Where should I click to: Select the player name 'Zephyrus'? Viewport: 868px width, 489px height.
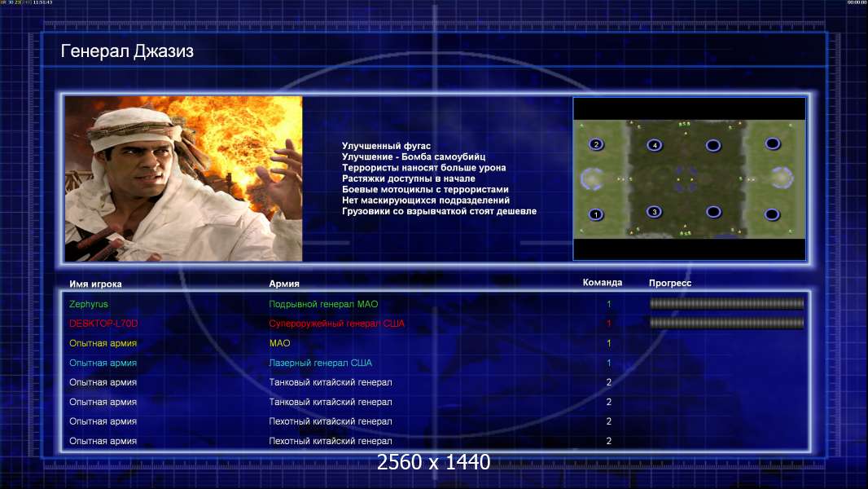coord(89,304)
